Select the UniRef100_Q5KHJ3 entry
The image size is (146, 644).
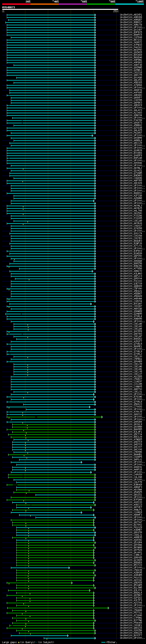click(131, 404)
